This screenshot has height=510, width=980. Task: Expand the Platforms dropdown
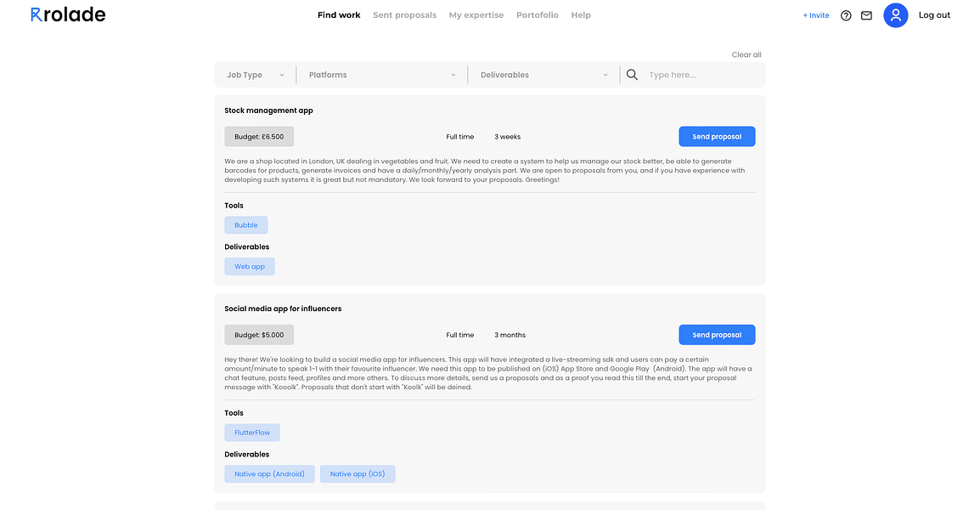point(382,75)
